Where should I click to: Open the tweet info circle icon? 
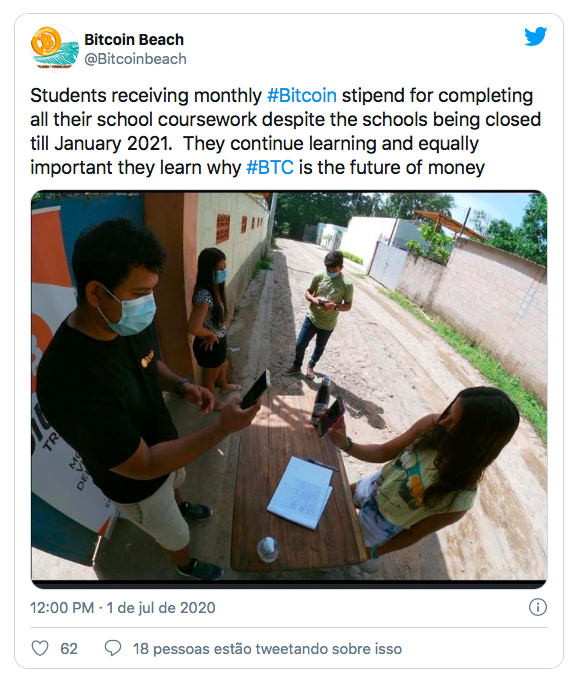(538, 607)
